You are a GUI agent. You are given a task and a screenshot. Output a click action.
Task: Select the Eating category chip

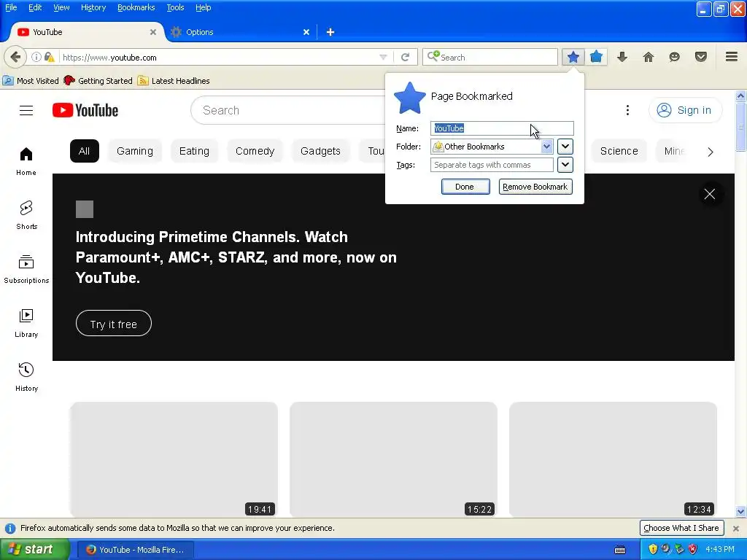pos(194,151)
